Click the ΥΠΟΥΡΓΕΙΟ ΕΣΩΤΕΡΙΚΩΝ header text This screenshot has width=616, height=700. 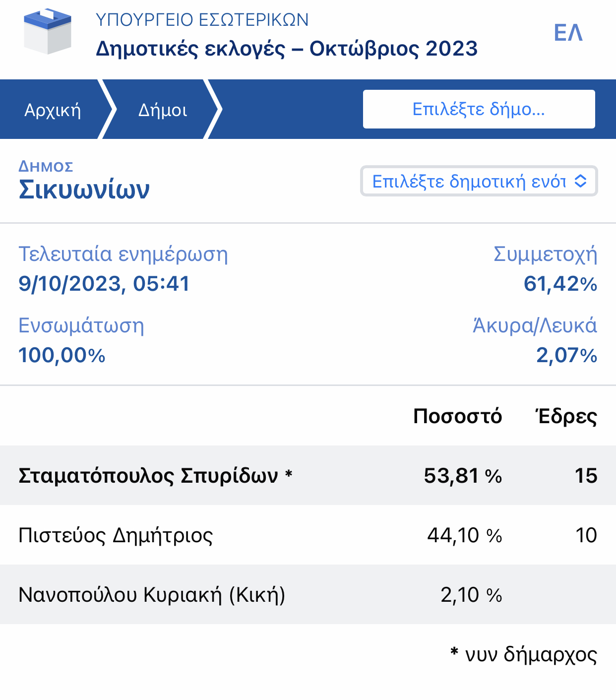[202, 20]
